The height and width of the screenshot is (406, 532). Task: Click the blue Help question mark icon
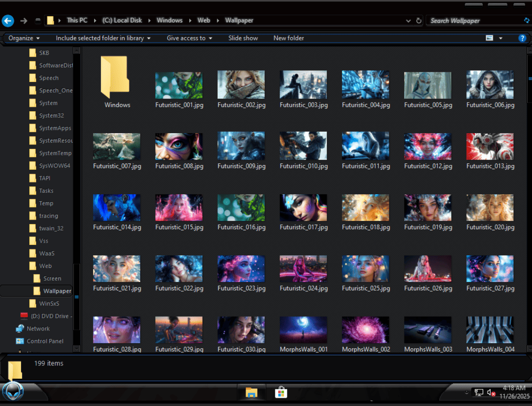[x=522, y=38]
